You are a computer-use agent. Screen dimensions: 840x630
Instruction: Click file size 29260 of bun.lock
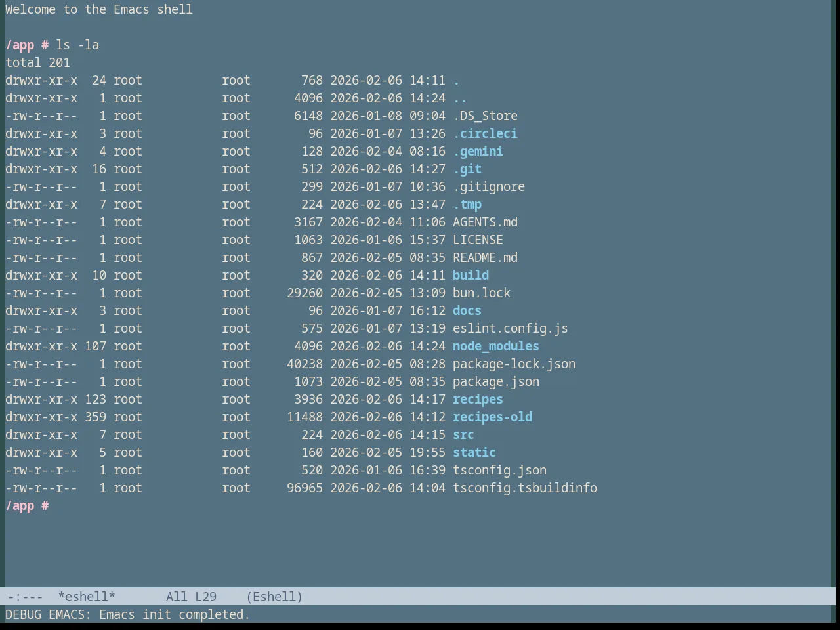pos(304,293)
